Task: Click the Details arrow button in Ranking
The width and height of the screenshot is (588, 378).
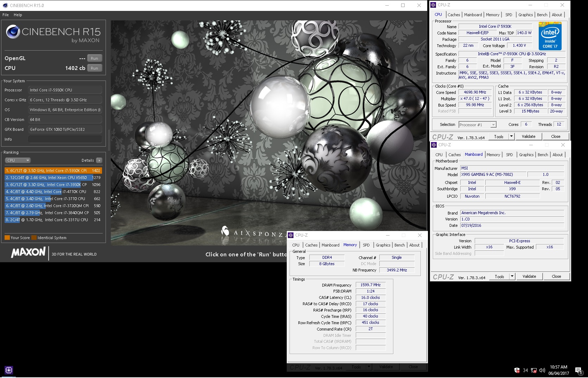Action: pyautogui.click(x=99, y=160)
